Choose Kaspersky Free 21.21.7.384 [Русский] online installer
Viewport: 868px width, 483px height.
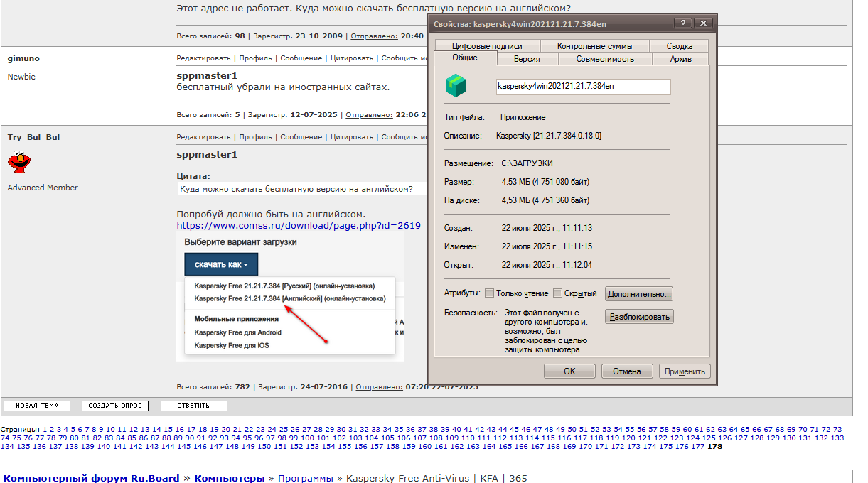[x=284, y=287]
